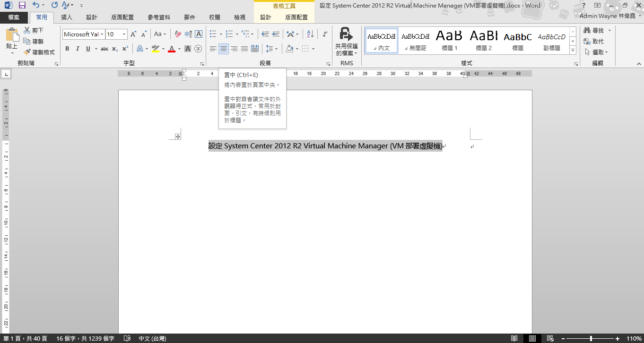Image resolution: width=644 pixels, height=343 pixels.
Task: Apply distributed alignment to the paragraph
Action: point(255,49)
